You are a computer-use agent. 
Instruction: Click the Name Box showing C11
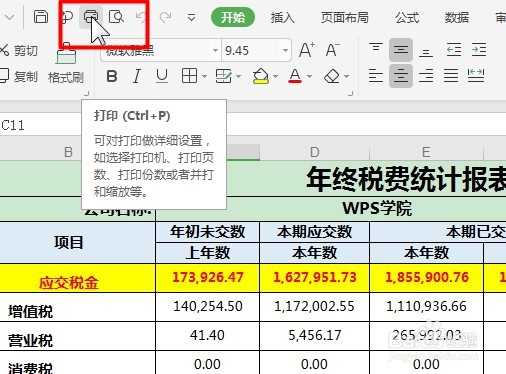click(x=40, y=125)
